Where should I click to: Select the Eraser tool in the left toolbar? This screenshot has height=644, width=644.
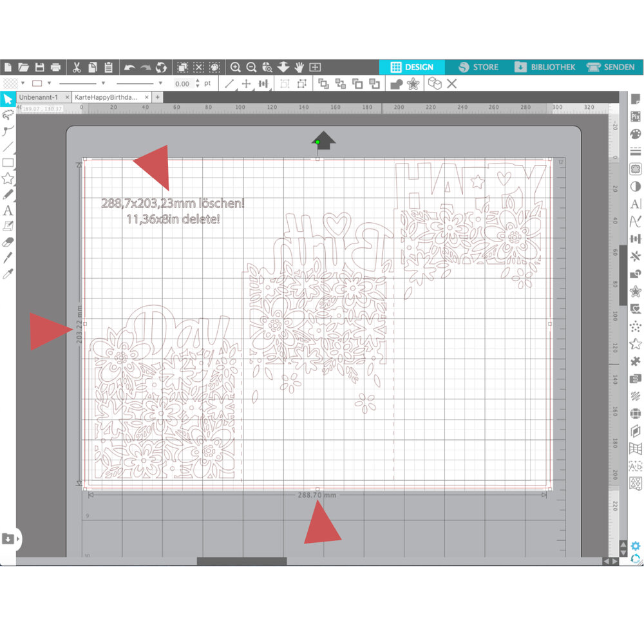point(8,241)
